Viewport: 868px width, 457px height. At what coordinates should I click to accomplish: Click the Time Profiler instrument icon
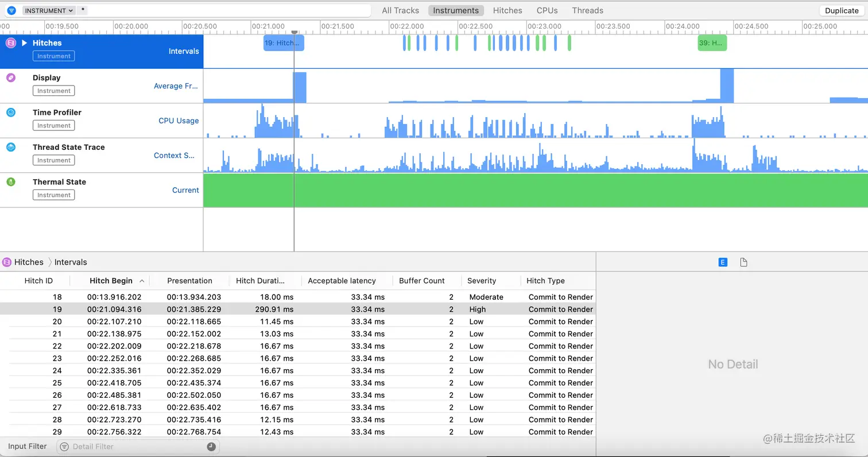click(x=10, y=113)
